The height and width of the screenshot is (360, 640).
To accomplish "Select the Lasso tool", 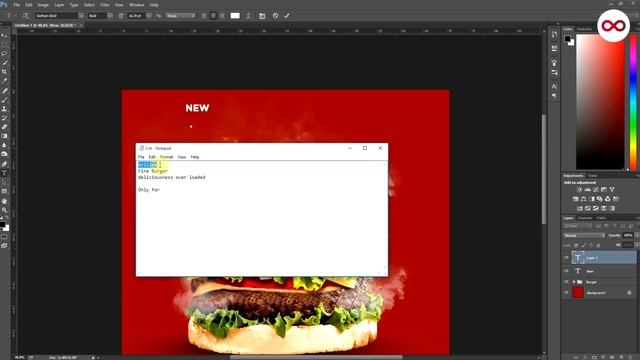I will 4,53.
